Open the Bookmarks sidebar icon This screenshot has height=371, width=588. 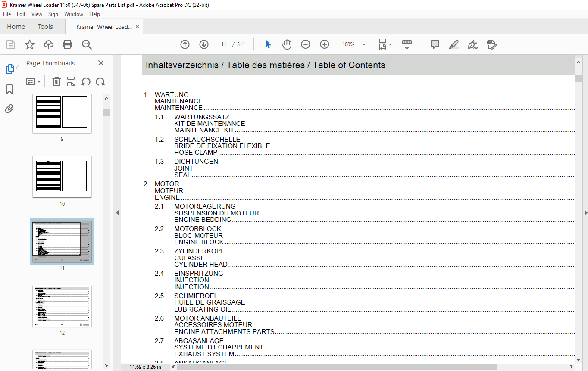(x=9, y=89)
